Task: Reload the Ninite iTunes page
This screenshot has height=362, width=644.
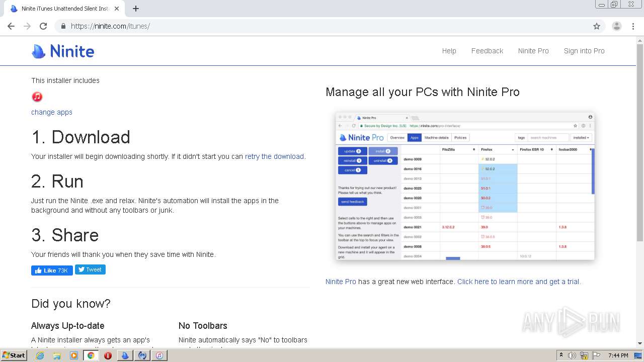Action: (x=43, y=26)
